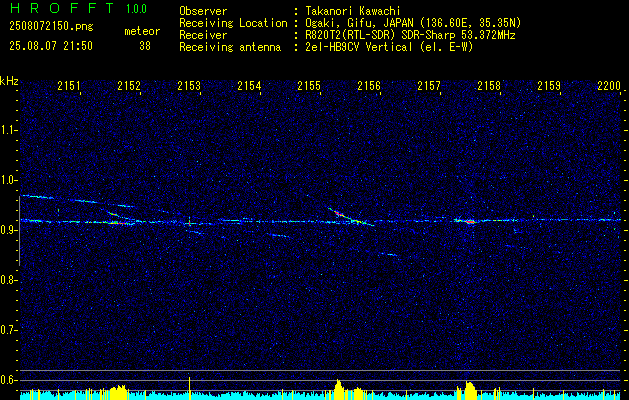Image resolution: width=629 pixels, height=400 pixels.
Task: Click the meteor count label
Action: click(142, 31)
